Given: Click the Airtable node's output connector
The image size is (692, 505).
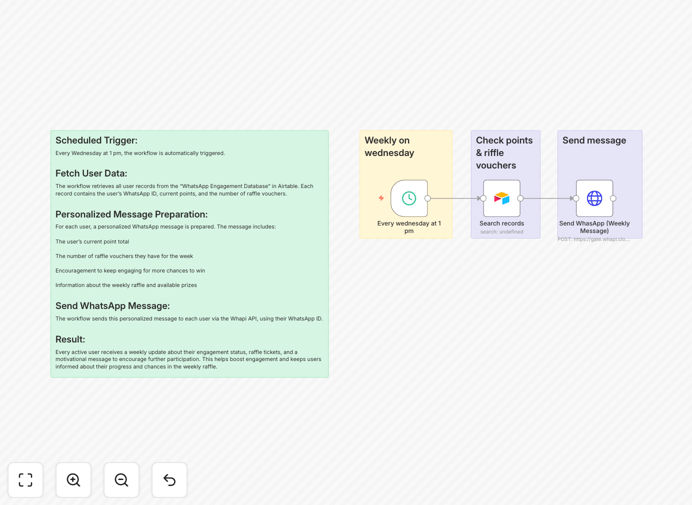Looking at the screenshot, I should 521,198.
